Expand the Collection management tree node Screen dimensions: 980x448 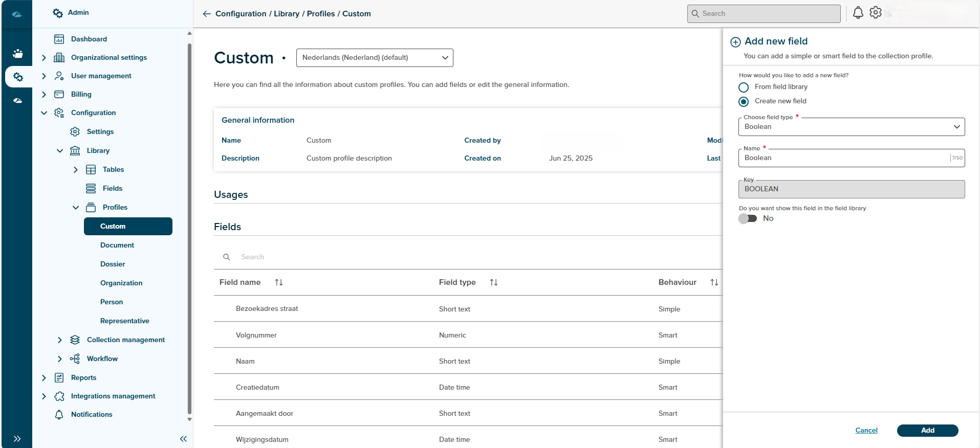60,340
